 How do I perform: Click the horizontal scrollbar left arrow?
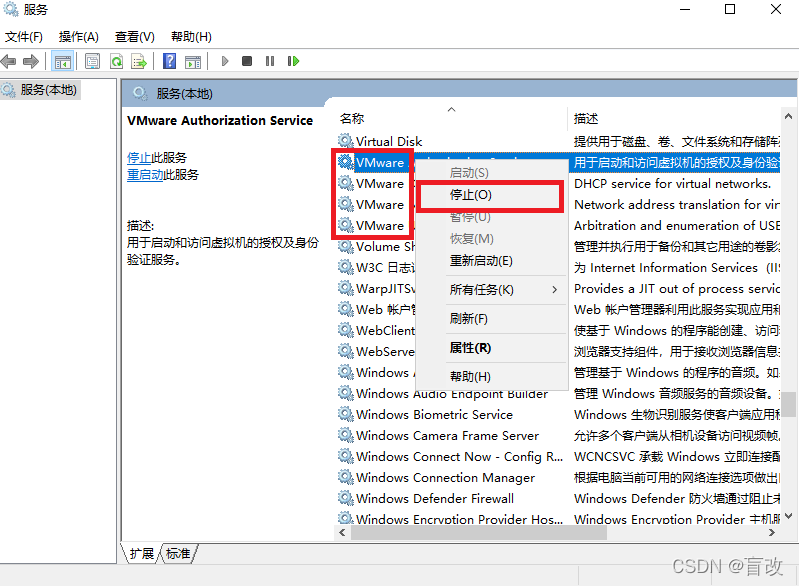tap(342, 532)
